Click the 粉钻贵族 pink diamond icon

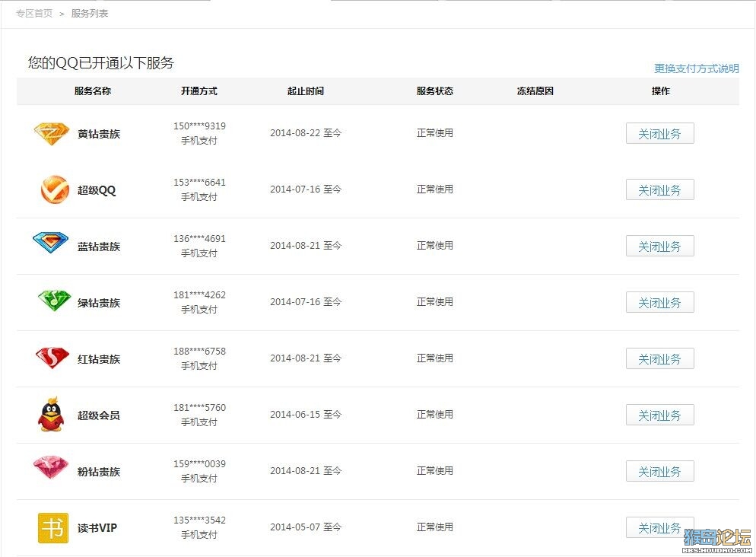pyautogui.click(x=51, y=467)
